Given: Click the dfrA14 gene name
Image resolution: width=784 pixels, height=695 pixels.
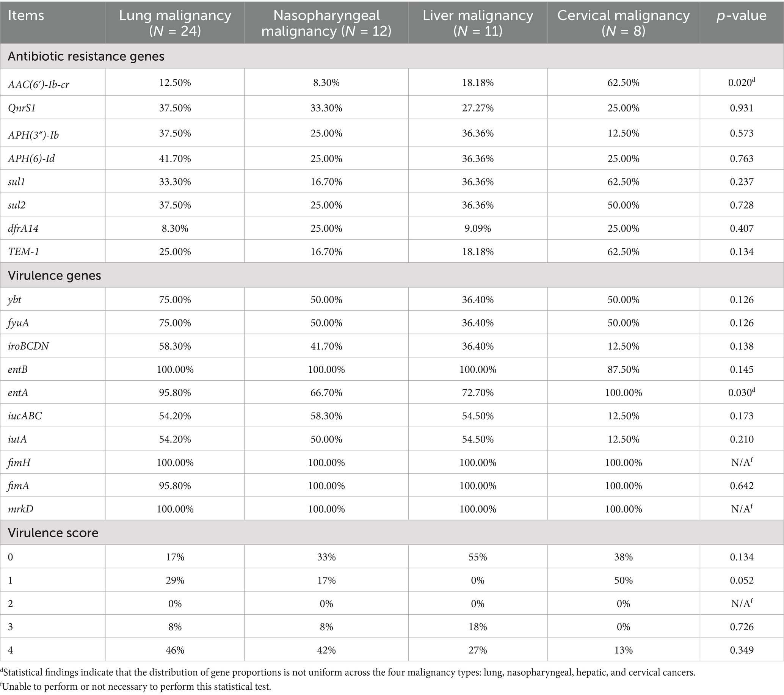Looking at the screenshot, I should 23,229.
